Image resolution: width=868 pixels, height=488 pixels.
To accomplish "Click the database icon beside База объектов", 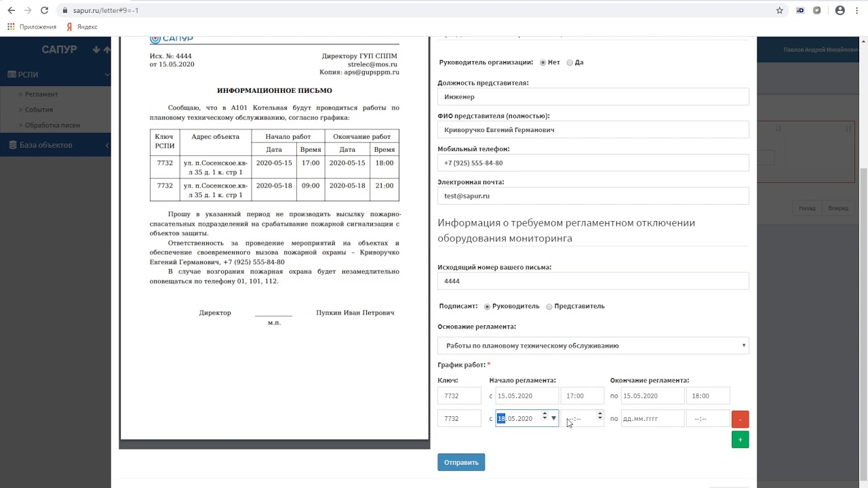I will tap(12, 145).
